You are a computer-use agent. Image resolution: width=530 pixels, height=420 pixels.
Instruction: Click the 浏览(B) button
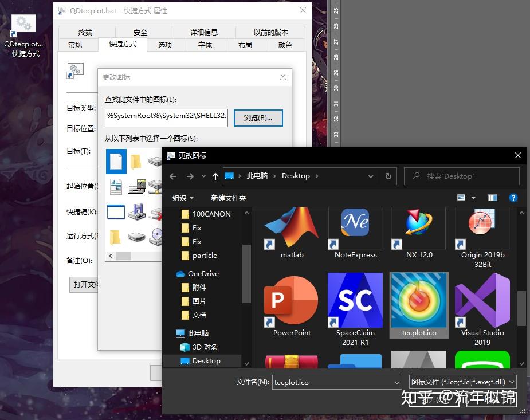[258, 117]
